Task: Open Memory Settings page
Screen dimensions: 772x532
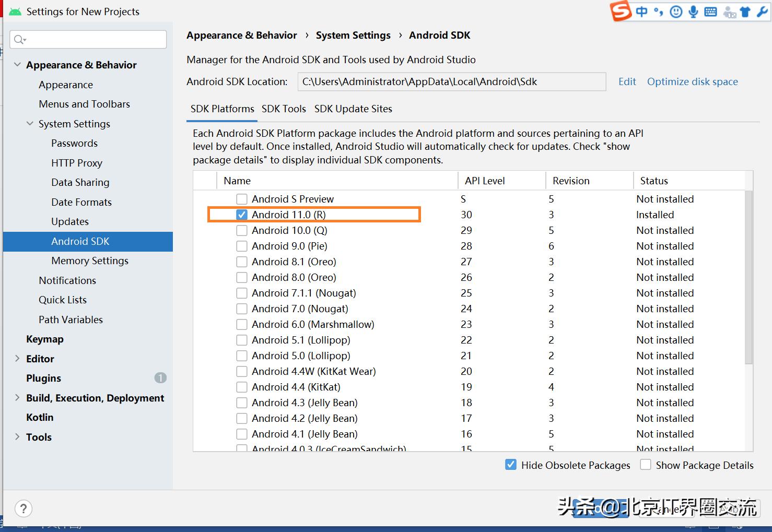Action: [x=90, y=261]
